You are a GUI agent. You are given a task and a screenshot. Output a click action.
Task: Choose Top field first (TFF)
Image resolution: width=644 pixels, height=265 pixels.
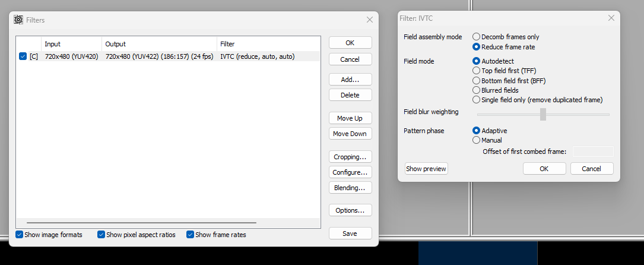tap(477, 71)
